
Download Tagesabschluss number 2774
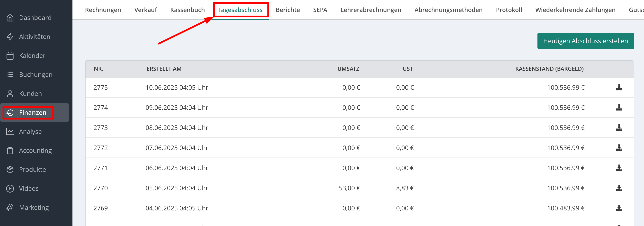[619, 108]
